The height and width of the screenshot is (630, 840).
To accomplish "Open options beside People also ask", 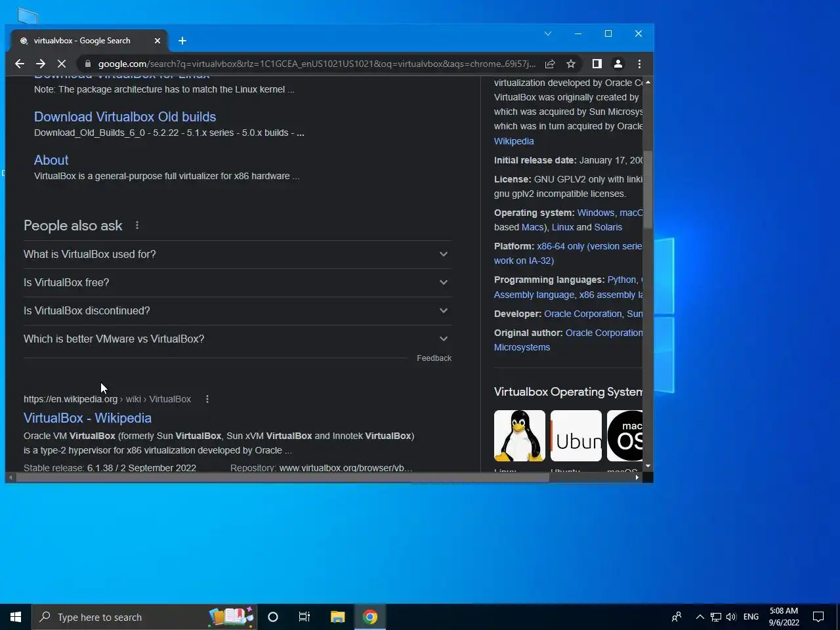I will tap(137, 225).
